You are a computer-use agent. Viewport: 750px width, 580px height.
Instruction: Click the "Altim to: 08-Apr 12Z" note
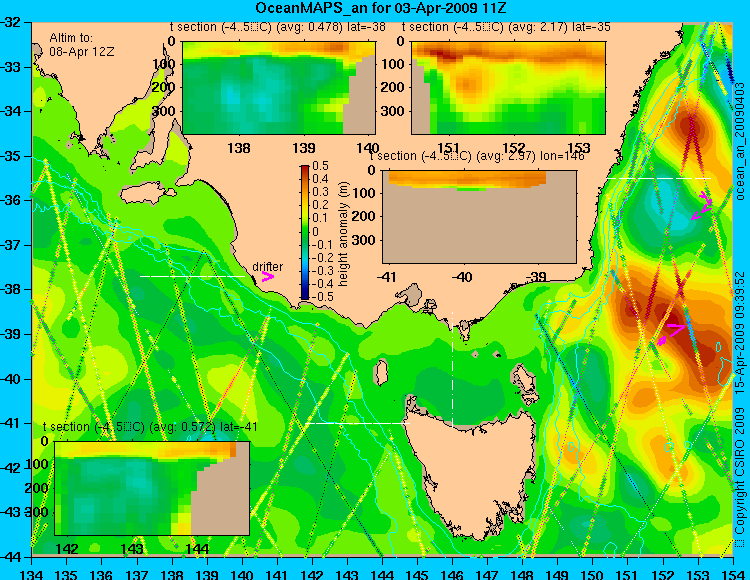81,45
